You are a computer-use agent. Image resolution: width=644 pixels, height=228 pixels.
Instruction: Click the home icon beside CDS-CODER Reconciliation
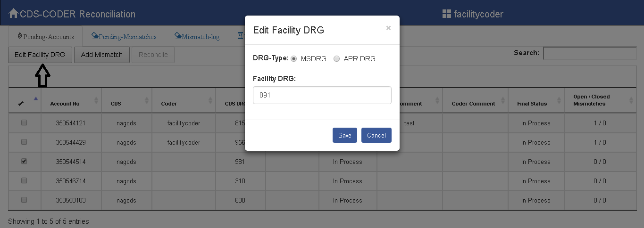click(14, 13)
